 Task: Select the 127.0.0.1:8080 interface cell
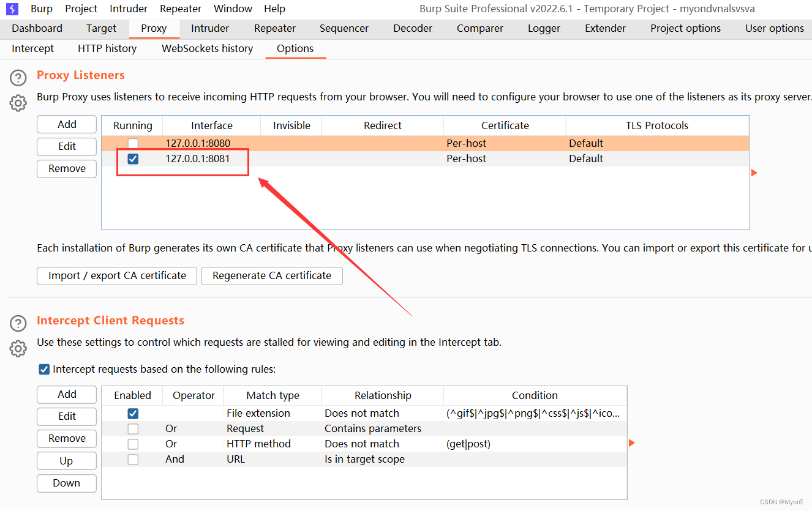click(211, 143)
